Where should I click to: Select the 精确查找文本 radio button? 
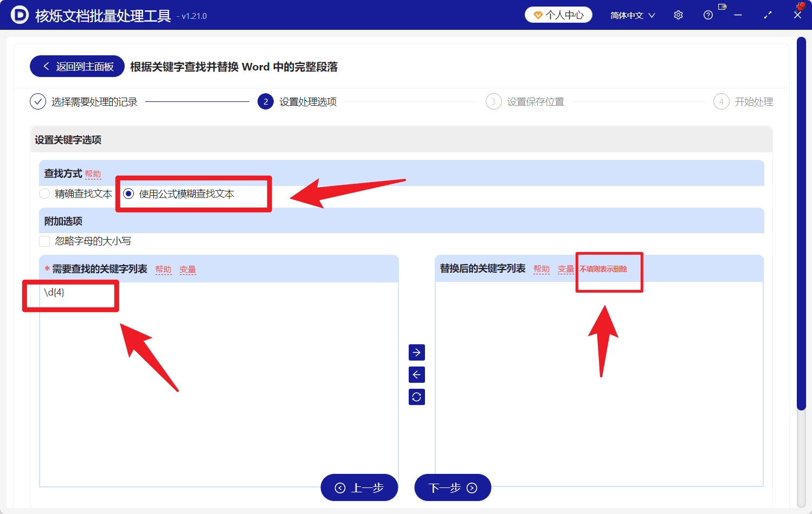44,194
